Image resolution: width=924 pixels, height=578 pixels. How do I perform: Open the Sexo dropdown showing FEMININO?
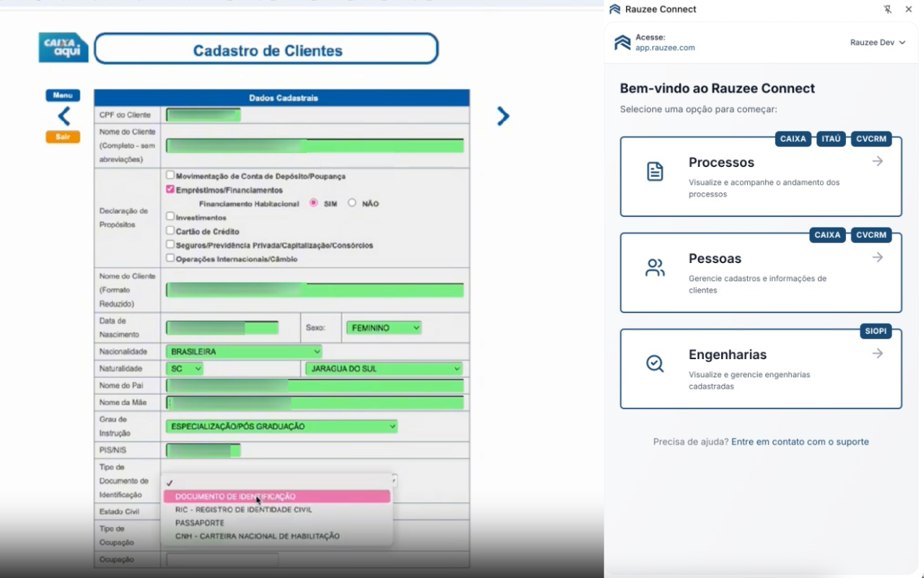384,328
